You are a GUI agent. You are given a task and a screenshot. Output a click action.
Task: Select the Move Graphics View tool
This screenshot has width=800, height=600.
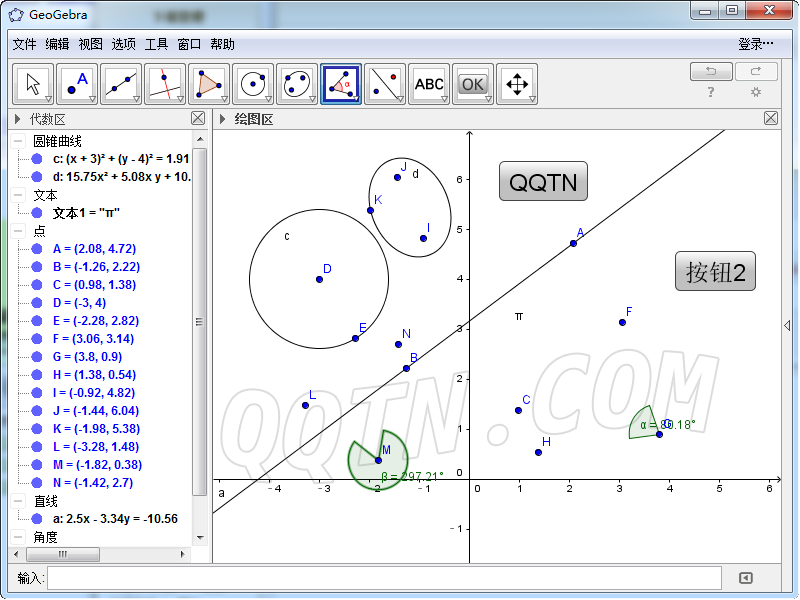coord(516,84)
